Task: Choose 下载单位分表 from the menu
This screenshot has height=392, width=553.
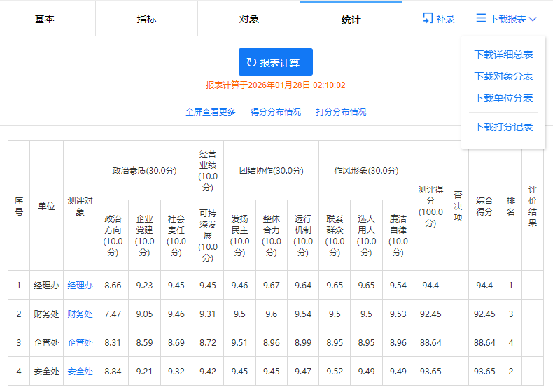Action: (x=503, y=98)
